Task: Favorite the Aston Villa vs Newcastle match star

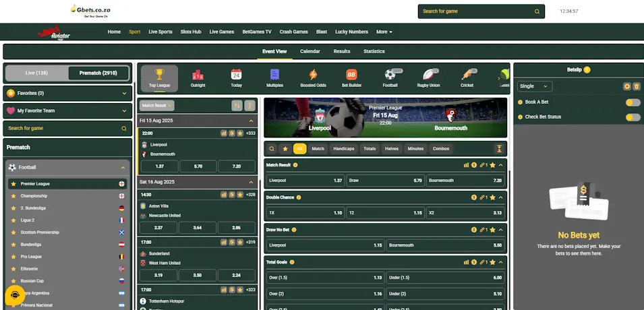Action: [x=240, y=195]
